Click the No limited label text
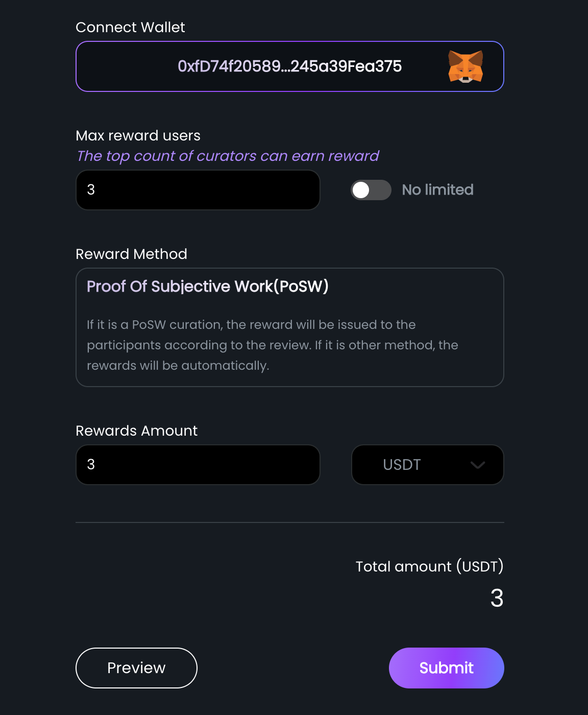This screenshot has width=588, height=715. 437,190
